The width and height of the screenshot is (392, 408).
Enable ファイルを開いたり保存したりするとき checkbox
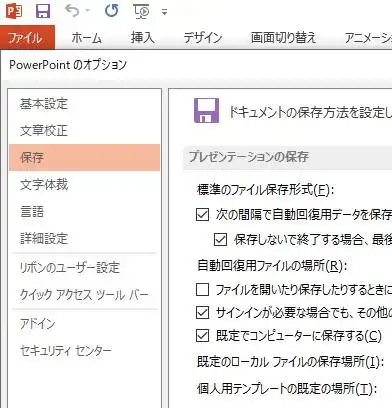click(202, 290)
